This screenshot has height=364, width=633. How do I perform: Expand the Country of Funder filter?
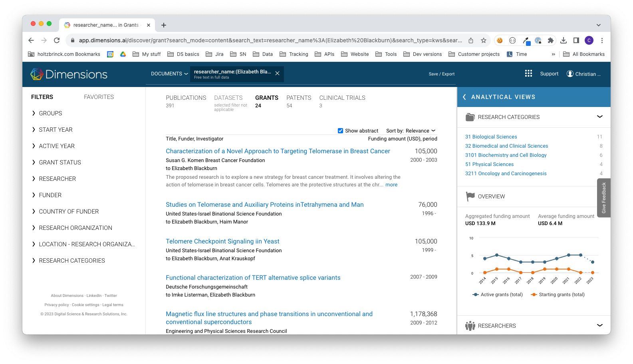tap(65, 212)
